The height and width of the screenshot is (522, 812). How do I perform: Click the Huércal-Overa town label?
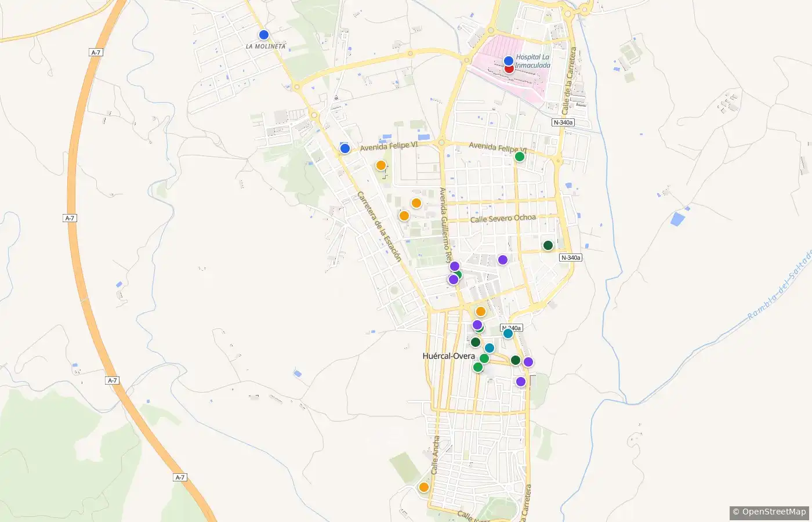pos(449,356)
